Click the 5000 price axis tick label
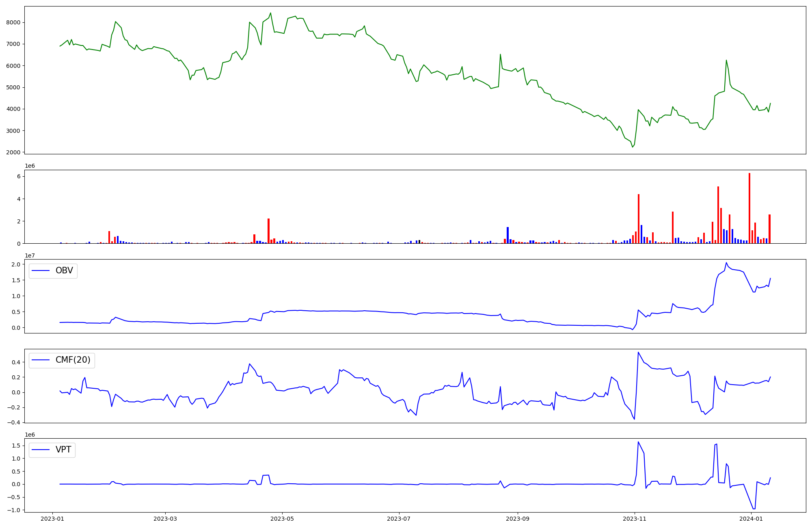Viewport: 812px width, 528px height. pos(13,87)
